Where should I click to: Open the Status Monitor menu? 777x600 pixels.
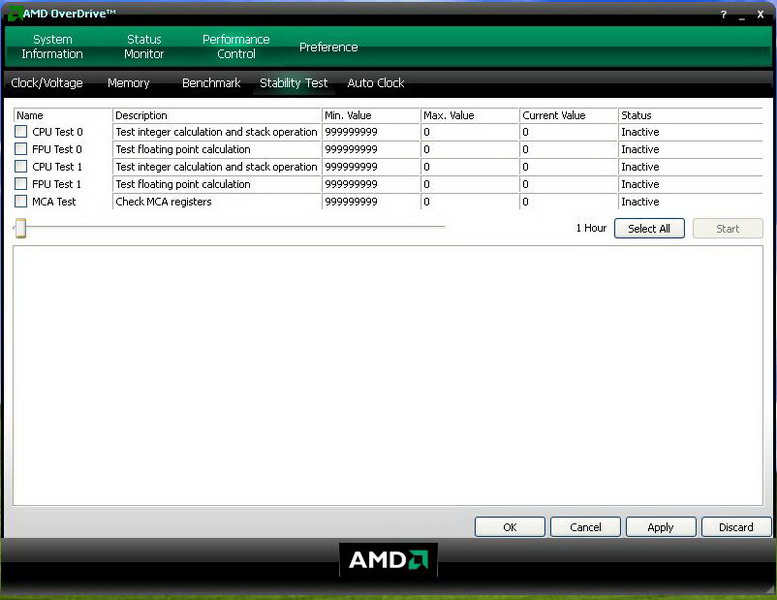pos(144,47)
